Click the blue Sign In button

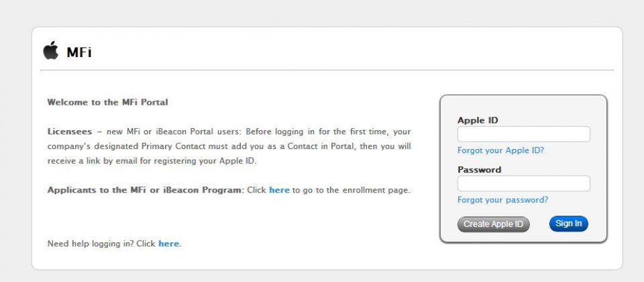(568, 224)
